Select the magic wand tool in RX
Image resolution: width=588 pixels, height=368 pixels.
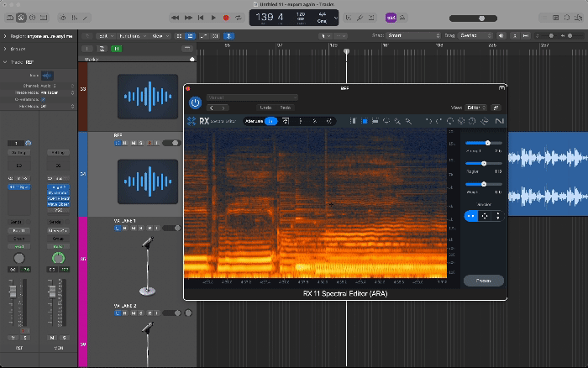408,121
